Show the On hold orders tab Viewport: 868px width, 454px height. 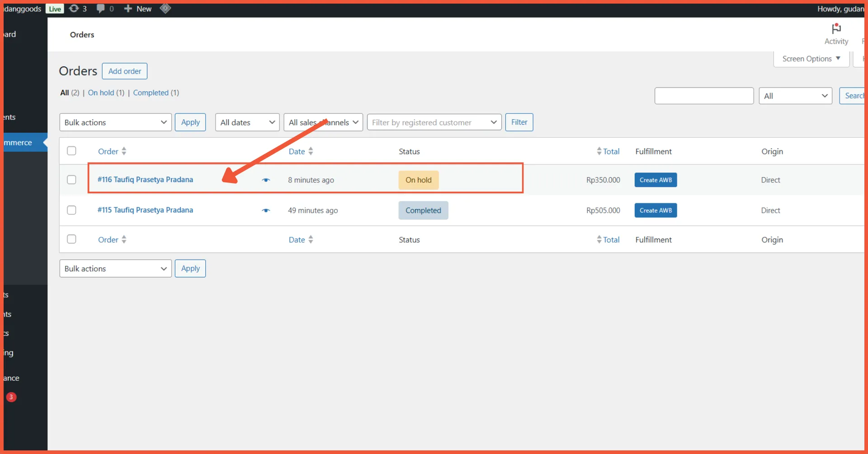[x=101, y=93]
